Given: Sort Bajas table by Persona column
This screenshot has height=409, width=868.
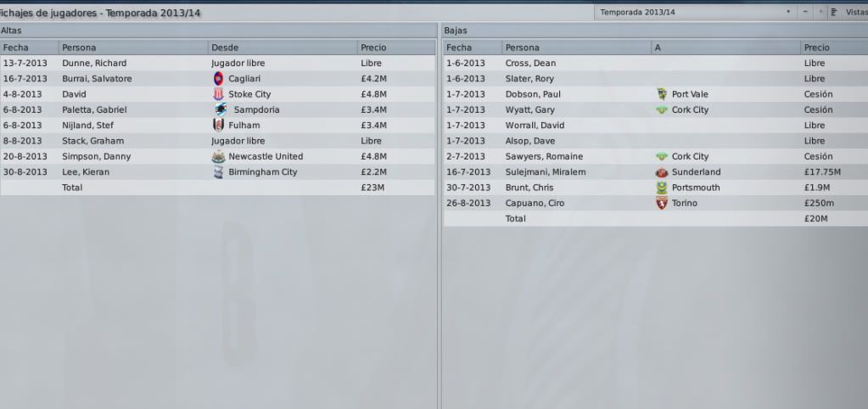Looking at the screenshot, I should click(576, 48).
